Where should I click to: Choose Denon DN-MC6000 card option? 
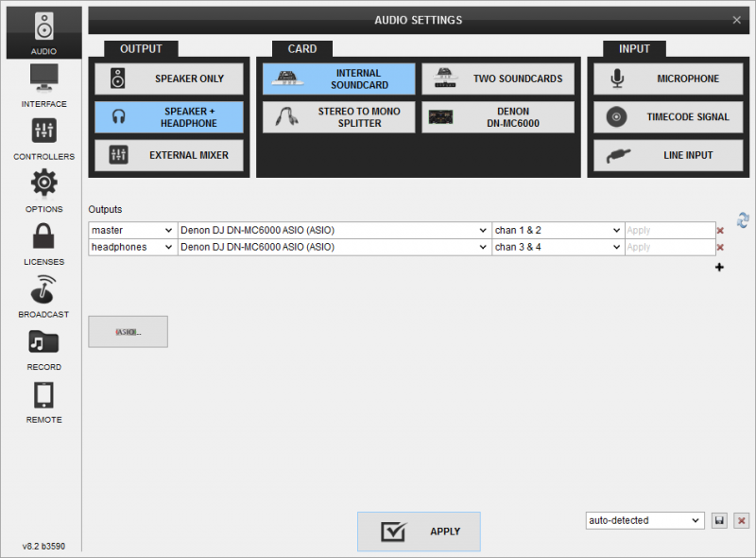pos(498,117)
